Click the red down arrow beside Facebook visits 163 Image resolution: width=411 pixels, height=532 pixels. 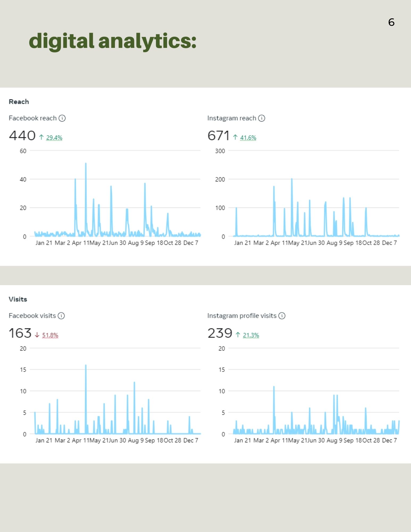[37, 335]
